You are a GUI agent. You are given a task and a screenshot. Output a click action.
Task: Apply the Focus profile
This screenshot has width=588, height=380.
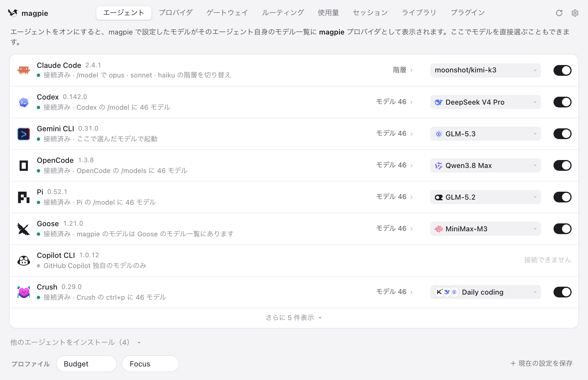[x=150, y=364]
